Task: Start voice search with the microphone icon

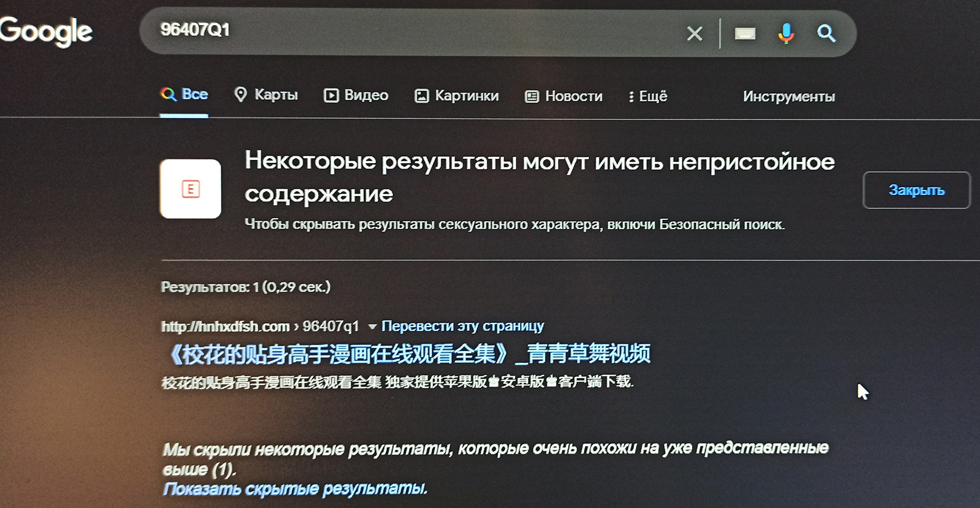Action: pyautogui.click(x=786, y=33)
